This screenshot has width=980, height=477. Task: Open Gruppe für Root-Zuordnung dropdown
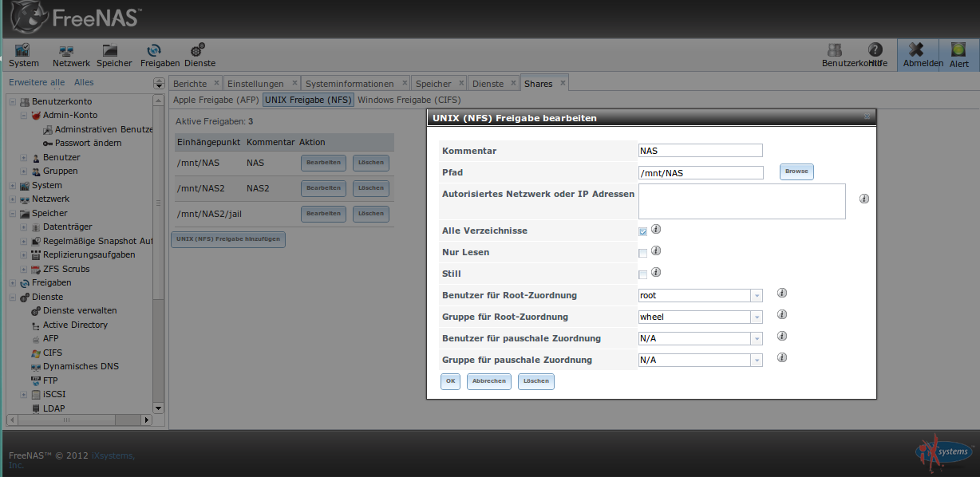[757, 317]
